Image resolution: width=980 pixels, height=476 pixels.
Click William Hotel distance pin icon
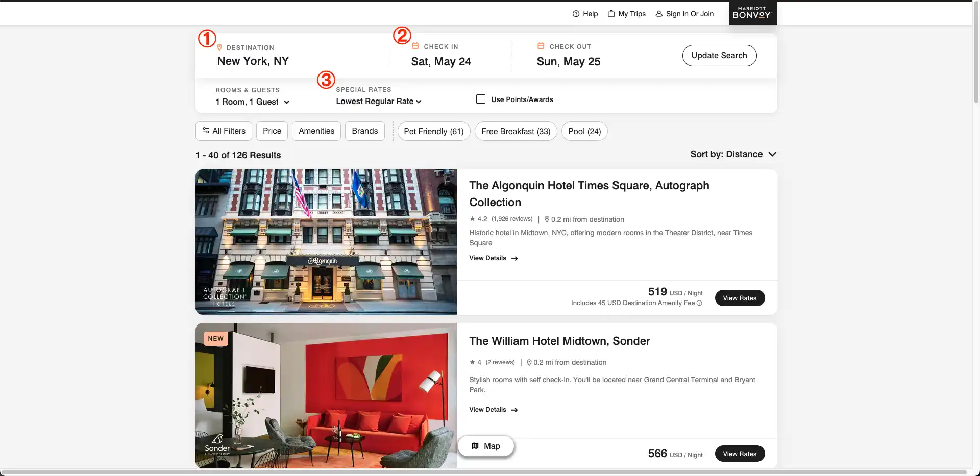pos(529,363)
